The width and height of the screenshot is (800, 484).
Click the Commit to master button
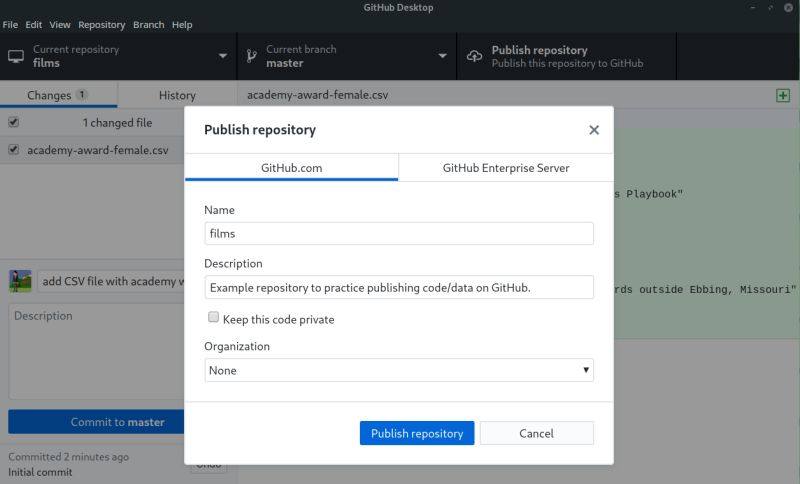tap(96, 422)
